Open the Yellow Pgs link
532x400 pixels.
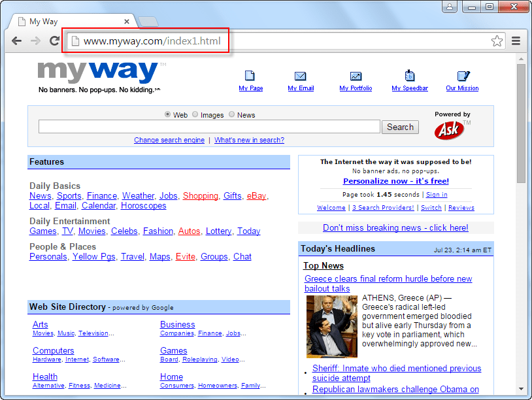click(94, 256)
